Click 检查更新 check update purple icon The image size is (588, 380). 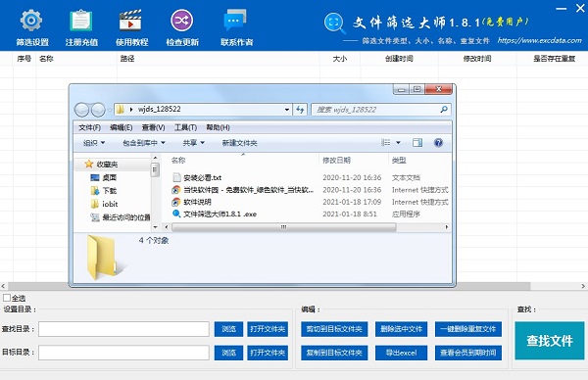click(x=182, y=21)
